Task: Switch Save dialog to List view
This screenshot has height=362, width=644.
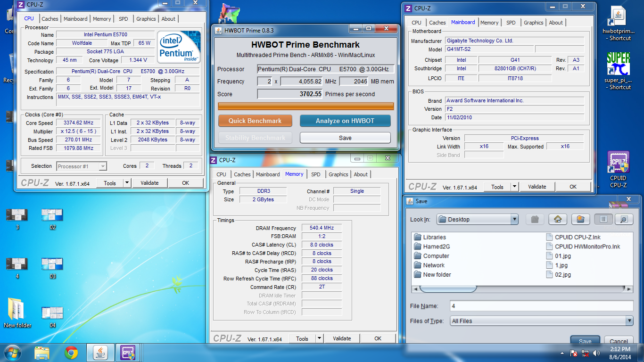Action: [603, 219]
